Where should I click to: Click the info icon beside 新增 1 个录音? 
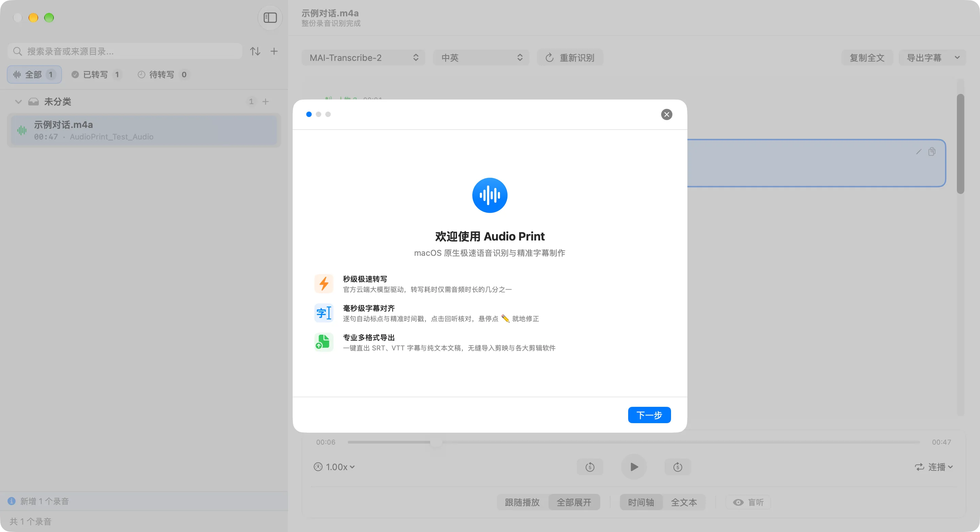coord(12,501)
